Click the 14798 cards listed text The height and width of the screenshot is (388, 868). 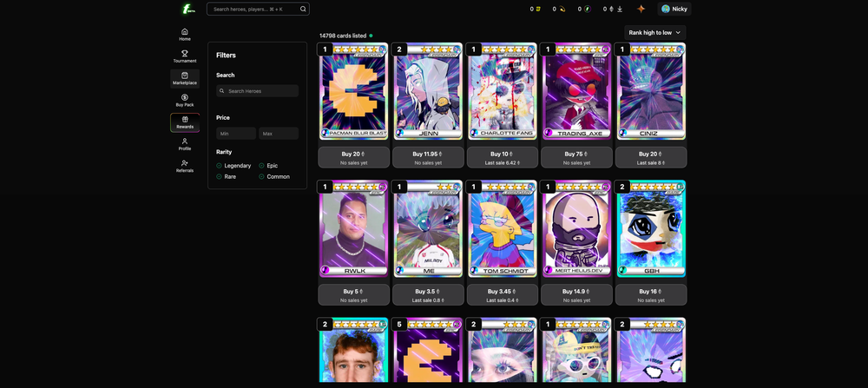343,36
